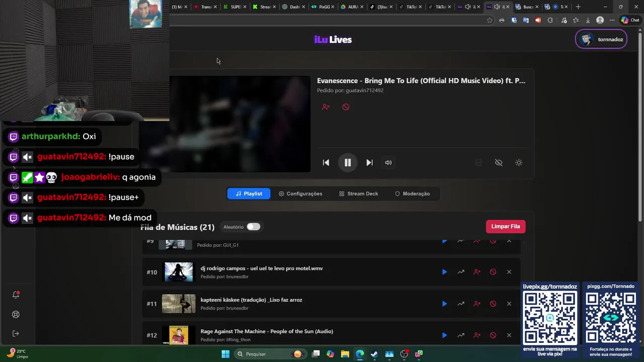Open the tornnadoz profile menu

click(x=601, y=39)
